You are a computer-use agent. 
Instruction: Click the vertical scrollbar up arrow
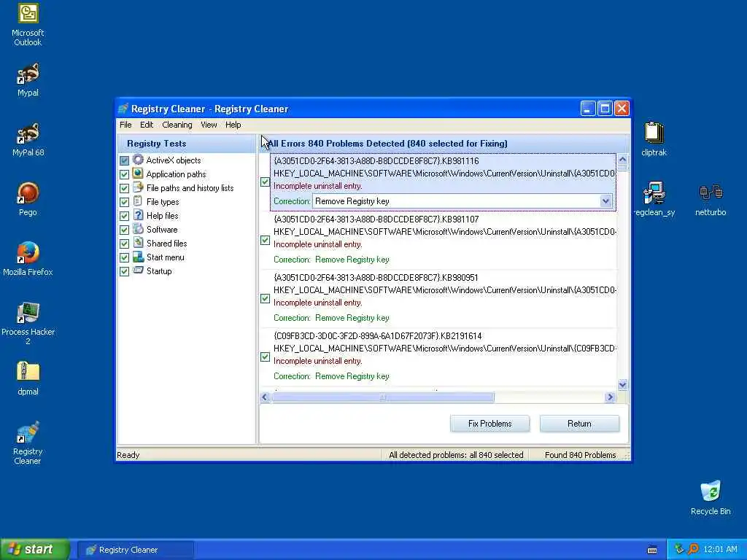pos(623,160)
